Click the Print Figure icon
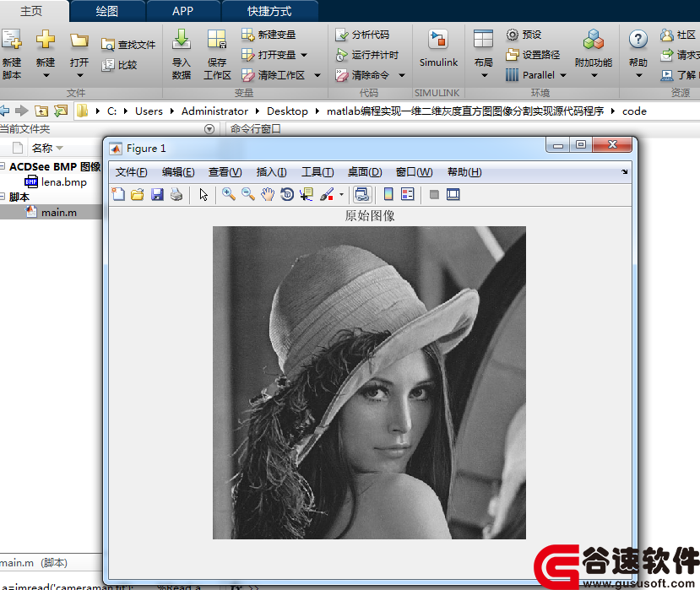 [176, 194]
